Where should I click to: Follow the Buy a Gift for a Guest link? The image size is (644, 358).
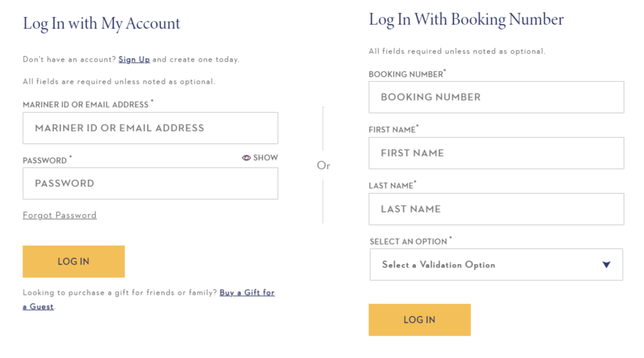point(247,293)
